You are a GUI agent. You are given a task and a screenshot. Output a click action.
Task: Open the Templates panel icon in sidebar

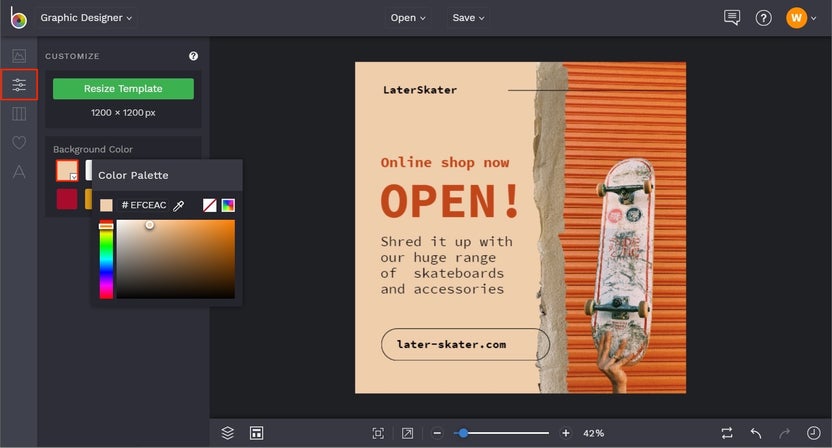click(18, 114)
